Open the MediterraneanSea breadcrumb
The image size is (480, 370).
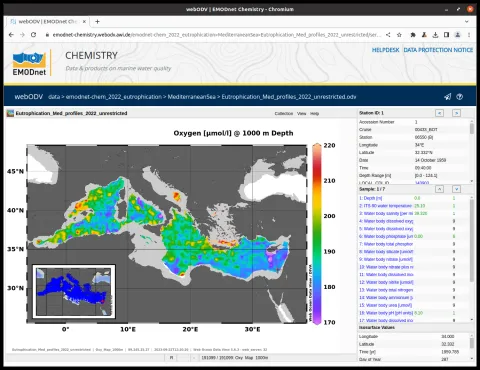[x=191, y=97]
